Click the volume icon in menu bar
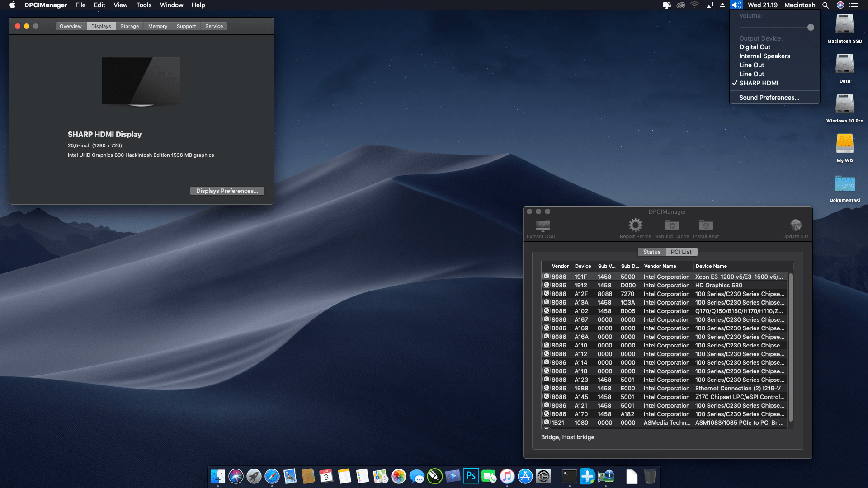The height and width of the screenshot is (488, 868). [x=736, y=5]
